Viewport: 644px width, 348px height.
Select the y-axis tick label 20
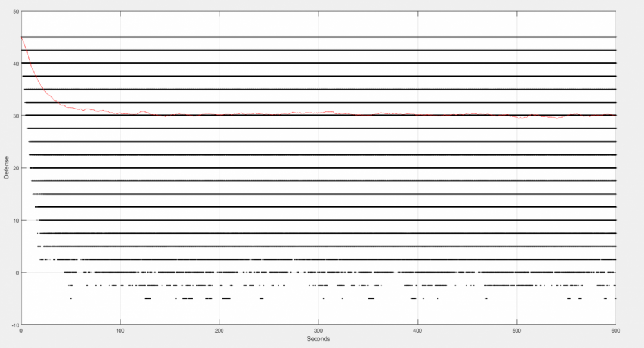[15, 168]
